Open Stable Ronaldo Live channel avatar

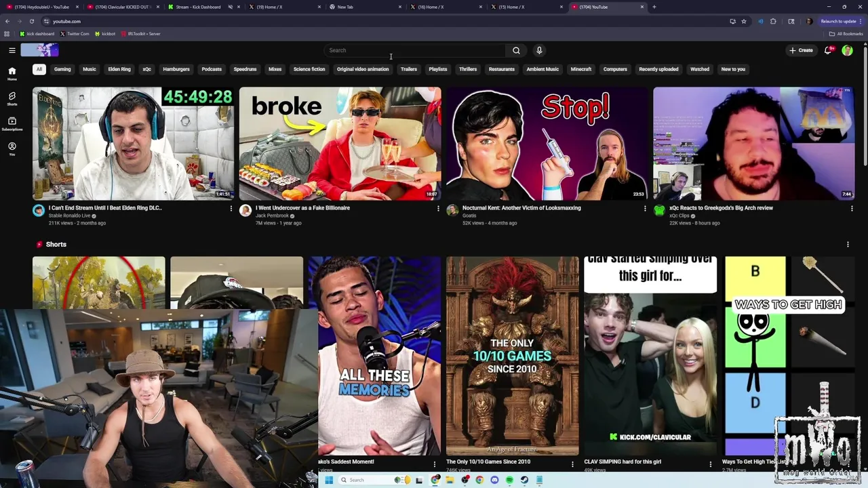click(x=39, y=211)
